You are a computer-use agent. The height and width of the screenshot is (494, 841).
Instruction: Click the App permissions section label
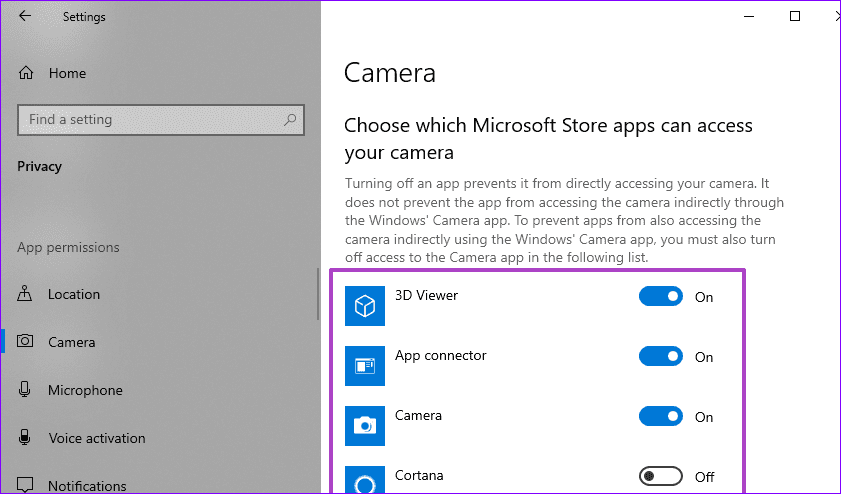(x=68, y=247)
